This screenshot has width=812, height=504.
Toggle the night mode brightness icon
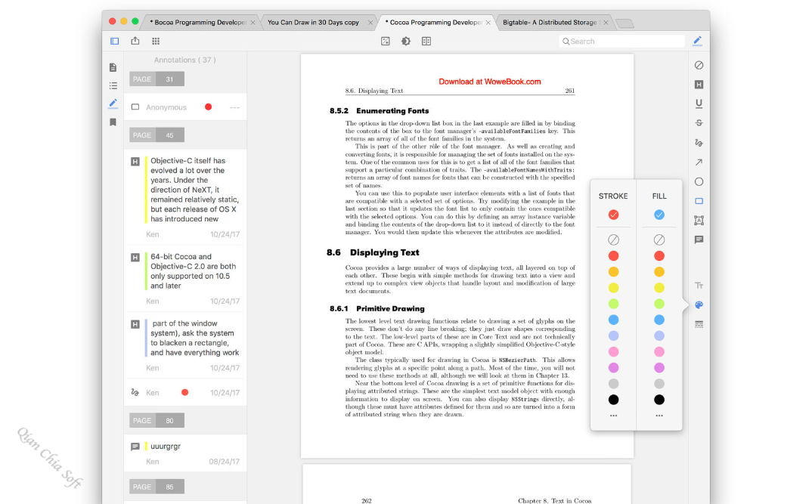406,41
